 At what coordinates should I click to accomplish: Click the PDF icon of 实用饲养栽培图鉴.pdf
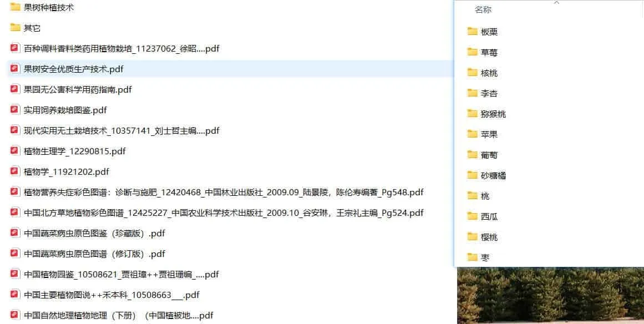(x=14, y=110)
